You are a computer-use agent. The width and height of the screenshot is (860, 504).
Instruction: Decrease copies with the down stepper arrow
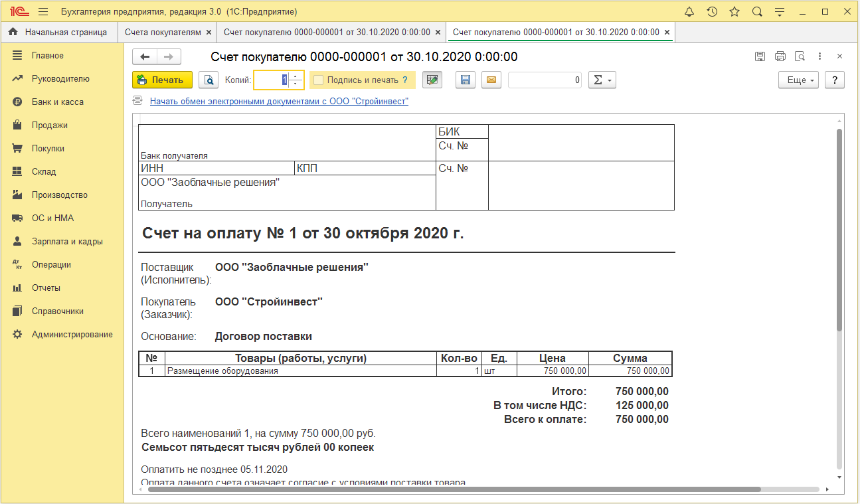(x=296, y=84)
